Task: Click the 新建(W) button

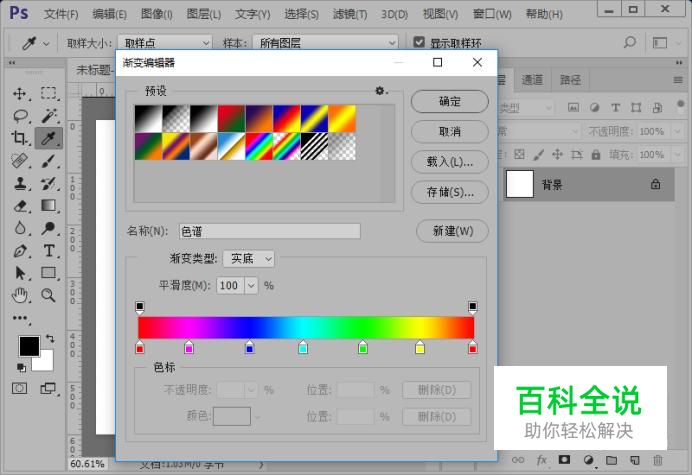Action: pos(452,231)
